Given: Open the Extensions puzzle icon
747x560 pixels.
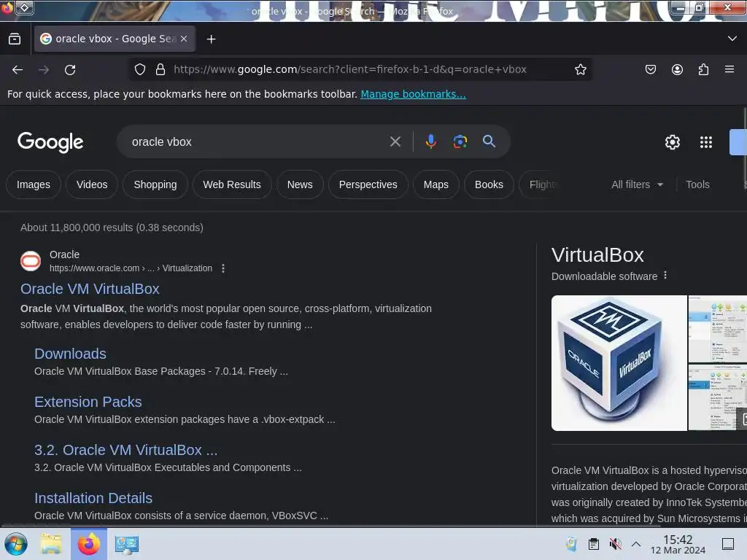Looking at the screenshot, I should (x=703, y=69).
